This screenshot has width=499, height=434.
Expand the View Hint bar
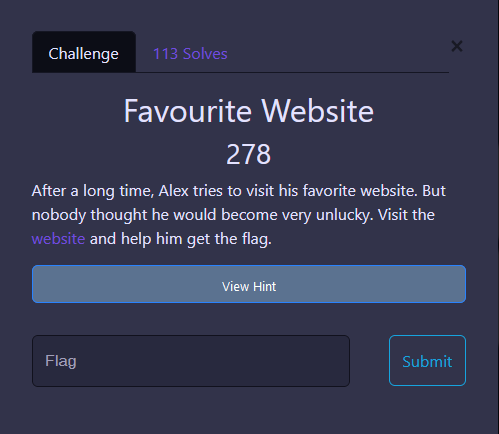tap(249, 284)
